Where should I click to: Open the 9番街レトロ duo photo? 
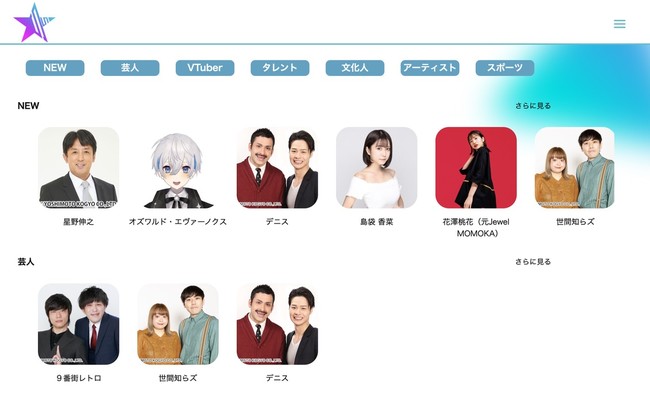pyautogui.click(x=78, y=324)
